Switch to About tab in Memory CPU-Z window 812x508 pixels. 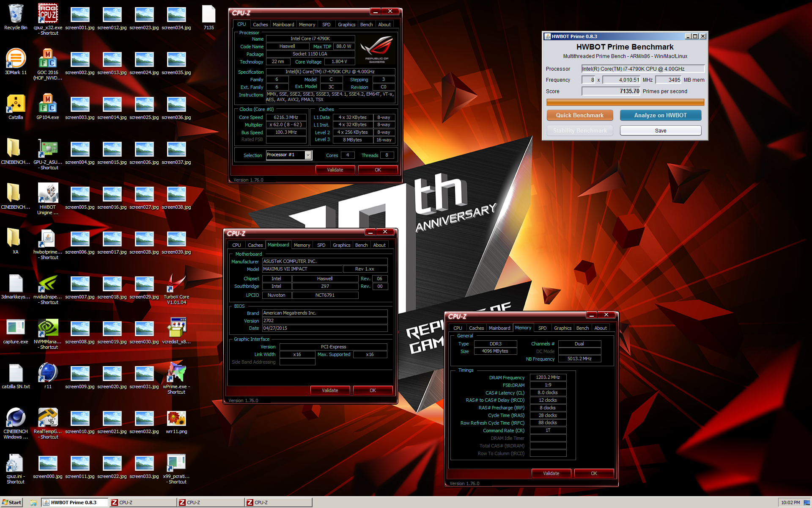tap(600, 328)
